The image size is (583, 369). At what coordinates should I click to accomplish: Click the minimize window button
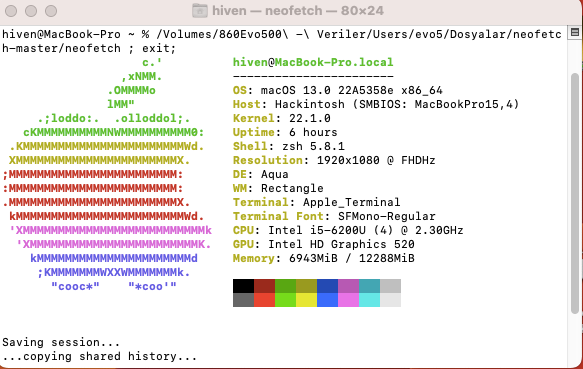(x=31, y=11)
